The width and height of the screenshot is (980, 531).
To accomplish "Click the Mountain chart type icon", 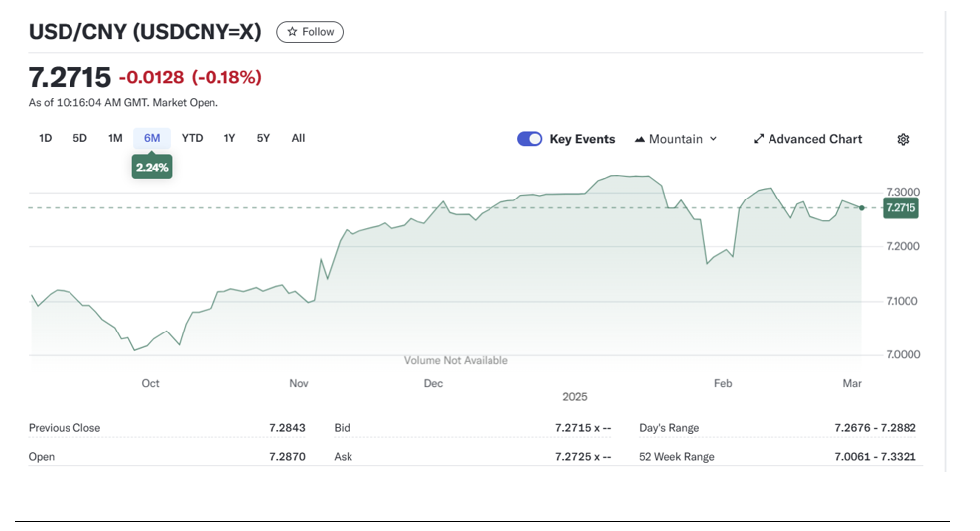I will pos(640,140).
